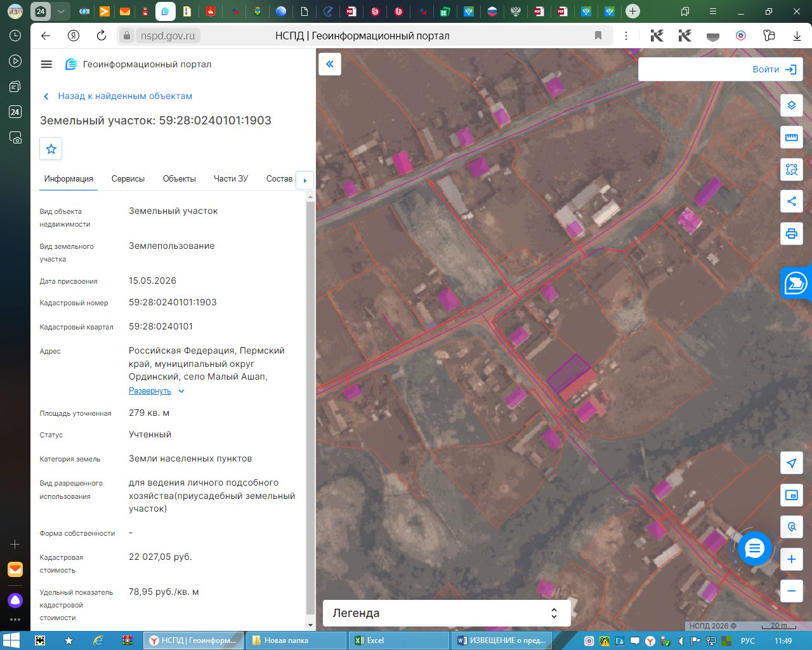
Task: Select the ruler measurement tool
Action: (x=791, y=137)
